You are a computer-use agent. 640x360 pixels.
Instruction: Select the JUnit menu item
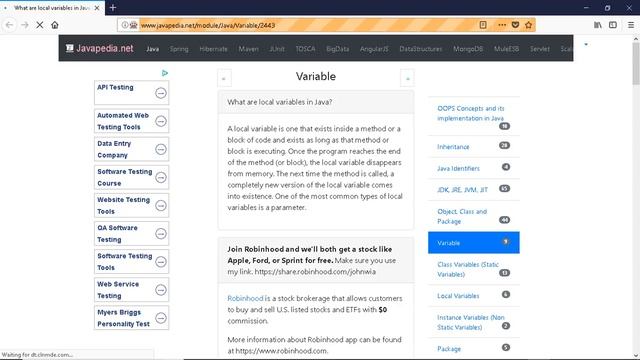[x=277, y=49]
